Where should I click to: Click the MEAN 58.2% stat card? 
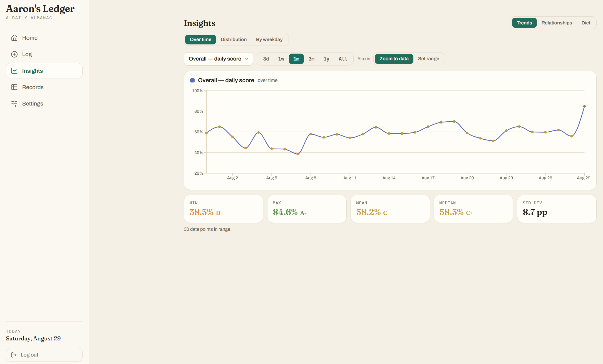(390, 209)
